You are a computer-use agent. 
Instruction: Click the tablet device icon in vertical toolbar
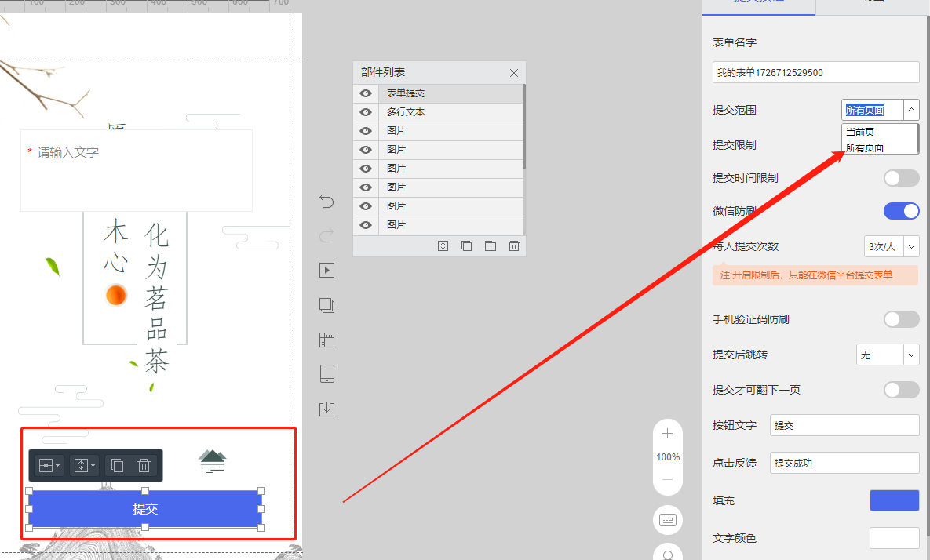(x=326, y=374)
